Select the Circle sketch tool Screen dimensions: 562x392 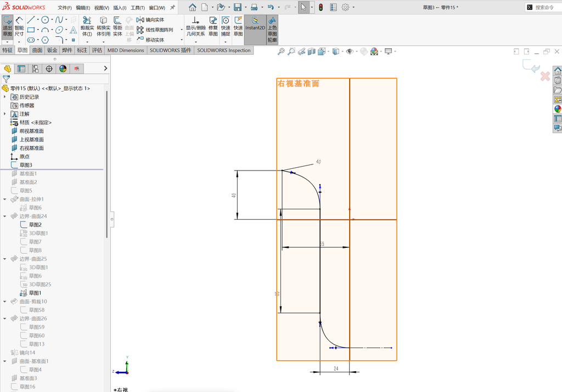coord(45,20)
